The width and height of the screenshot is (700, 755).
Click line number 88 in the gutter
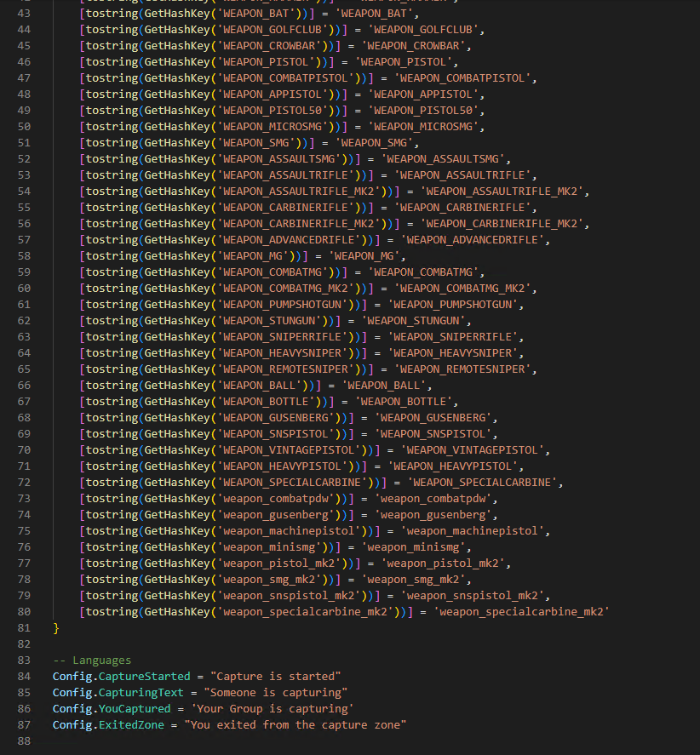24,741
